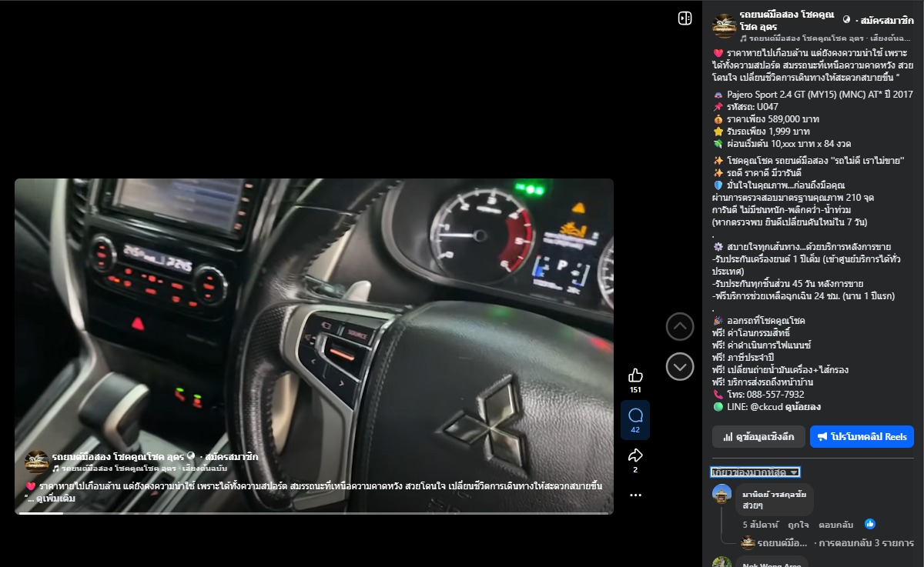Go to previous reel with up chevron

point(680,326)
